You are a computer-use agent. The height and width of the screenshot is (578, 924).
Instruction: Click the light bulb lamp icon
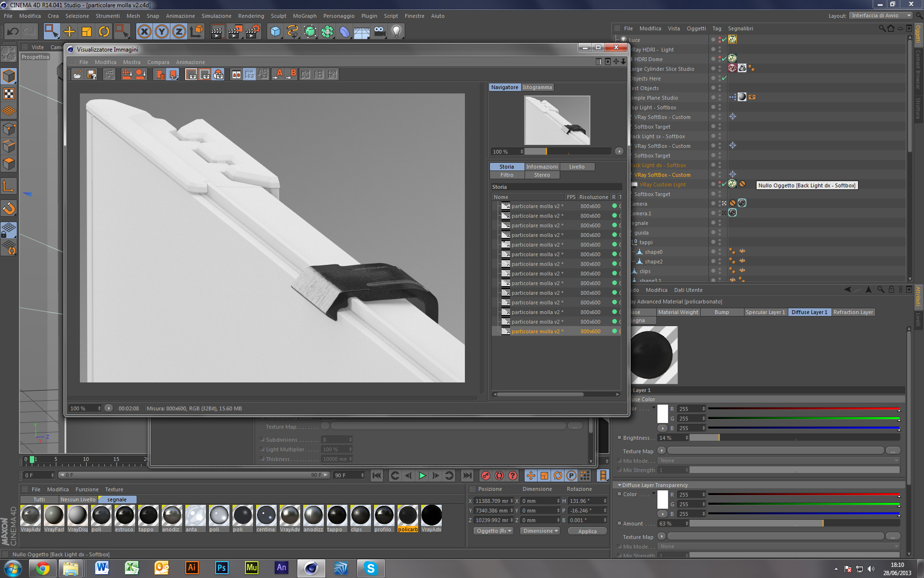click(x=396, y=32)
